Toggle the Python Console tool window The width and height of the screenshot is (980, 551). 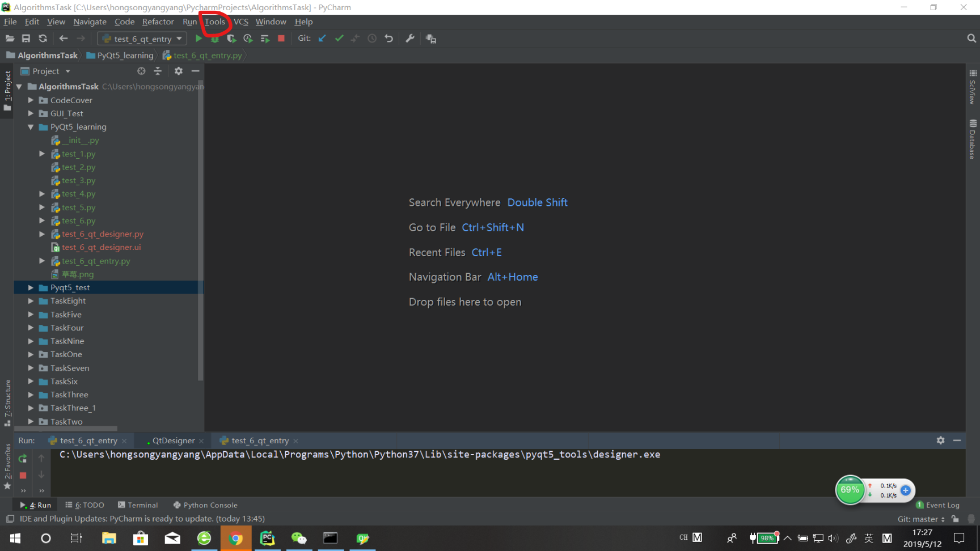205,505
